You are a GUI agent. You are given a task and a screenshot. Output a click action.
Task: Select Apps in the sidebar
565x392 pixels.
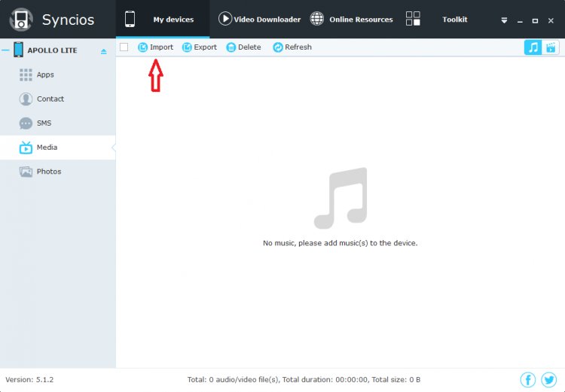click(45, 74)
